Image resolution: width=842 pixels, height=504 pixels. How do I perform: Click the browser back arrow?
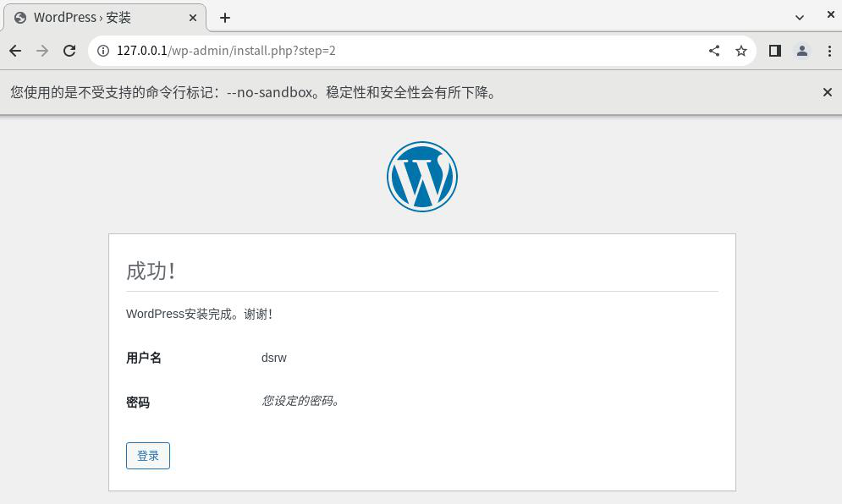(15, 51)
